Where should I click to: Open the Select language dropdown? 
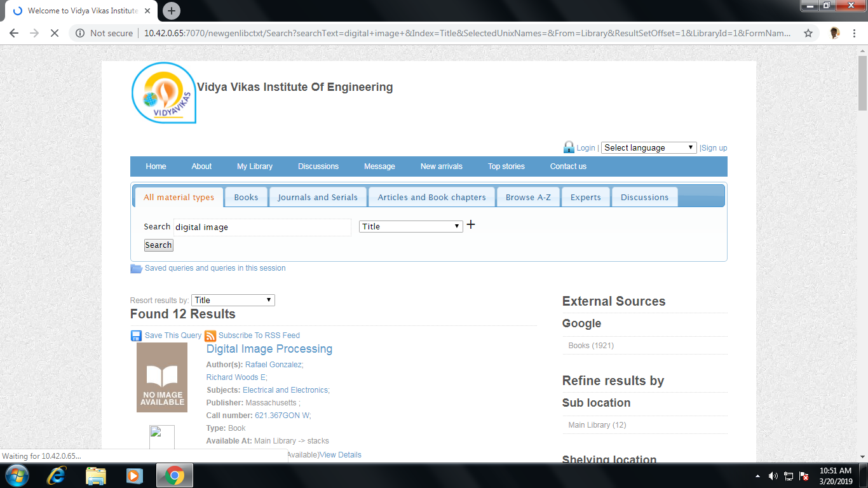649,147
